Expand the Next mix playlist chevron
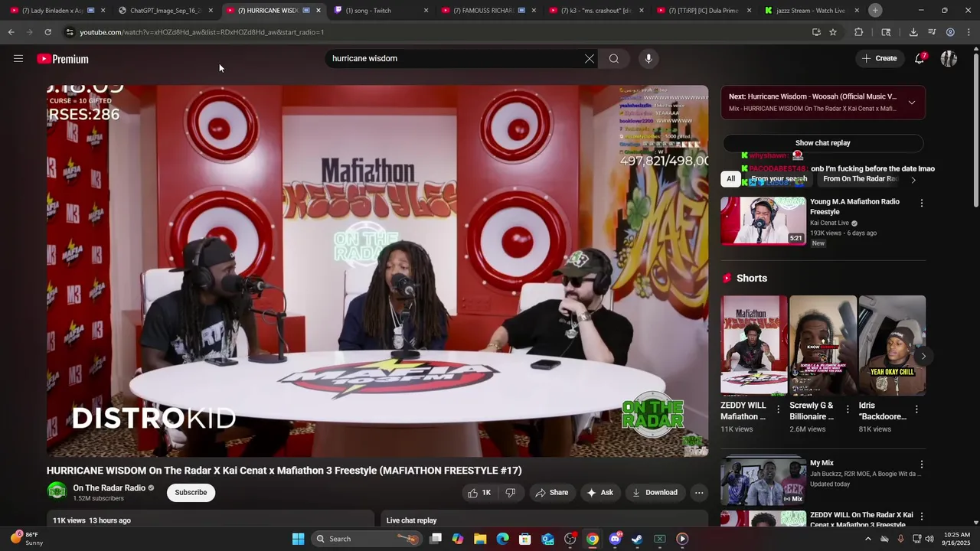This screenshot has height=551, width=980. tap(911, 103)
